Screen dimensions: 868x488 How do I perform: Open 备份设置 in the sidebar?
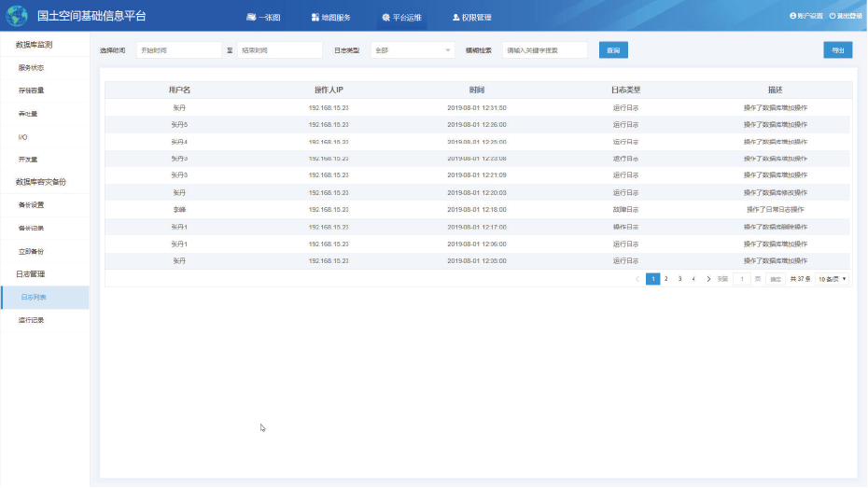(x=32, y=205)
